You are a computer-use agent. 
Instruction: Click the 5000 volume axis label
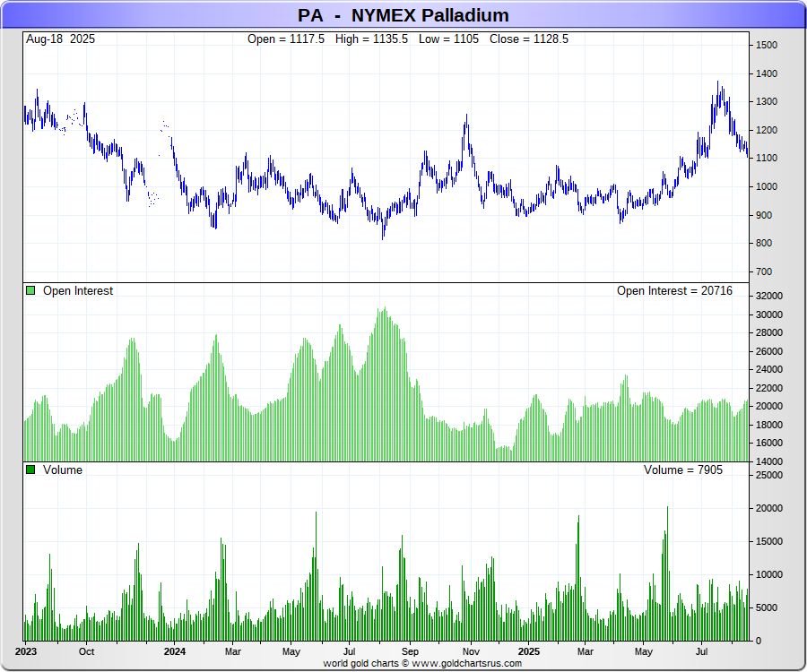click(767, 607)
